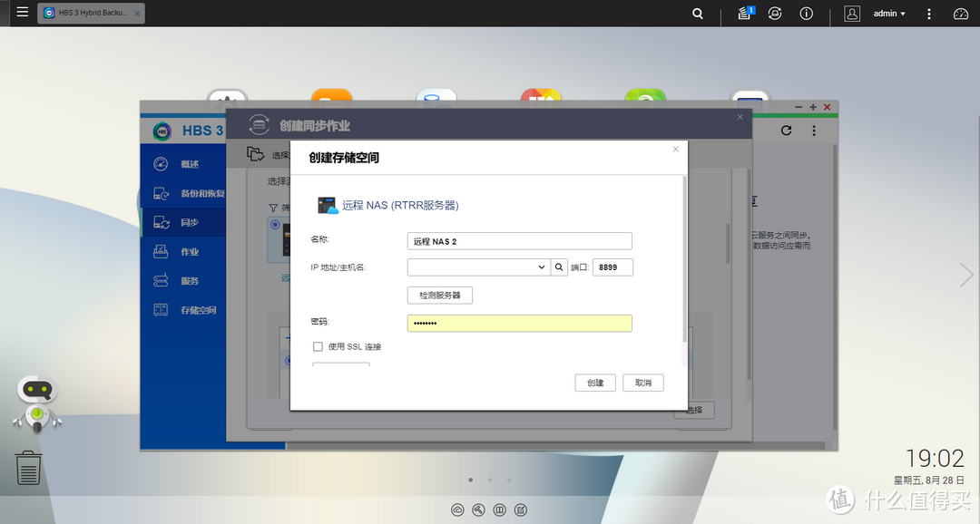Select the first desktop page dot
The image size is (980, 524).
pyautogui.click(x=471, y=480)
